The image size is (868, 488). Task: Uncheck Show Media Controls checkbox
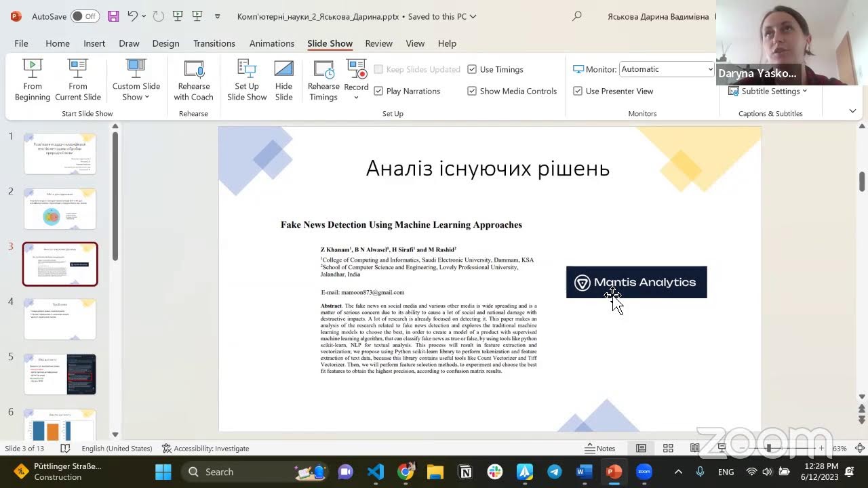pyautogui.click(x=472, y=91)
